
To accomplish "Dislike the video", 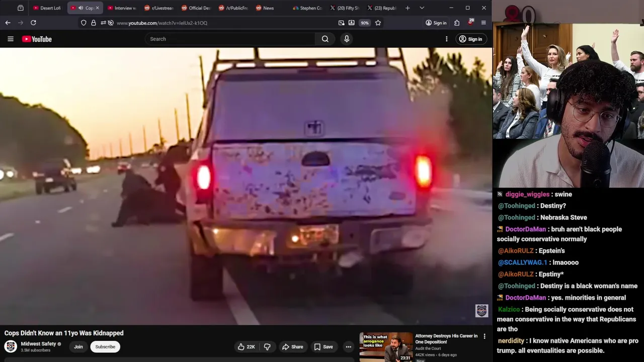I will pyautogui.click(x=267, y=346).
